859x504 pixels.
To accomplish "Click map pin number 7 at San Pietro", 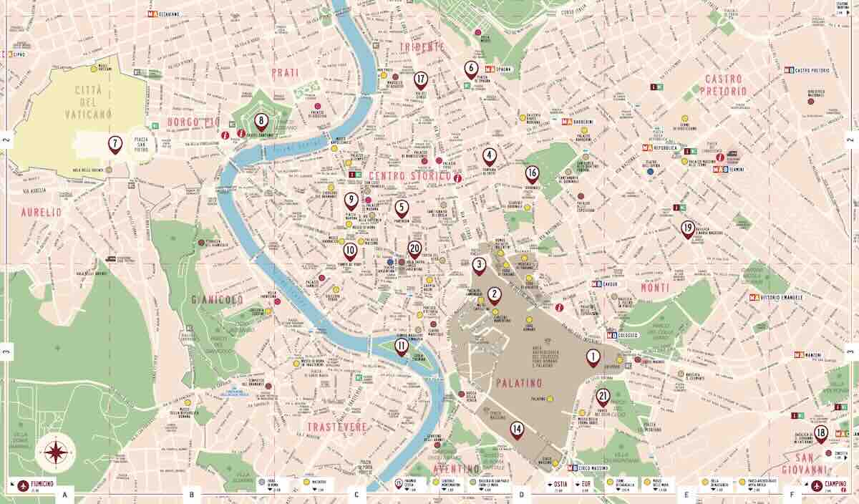I will pyautogui.click(x=115, y=144).
